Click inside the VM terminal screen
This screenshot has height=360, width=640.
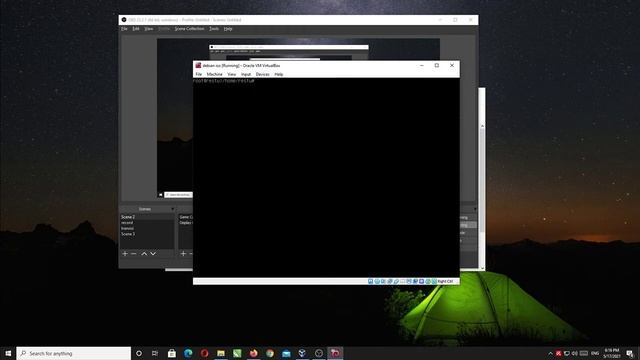[x=326, y=178]
